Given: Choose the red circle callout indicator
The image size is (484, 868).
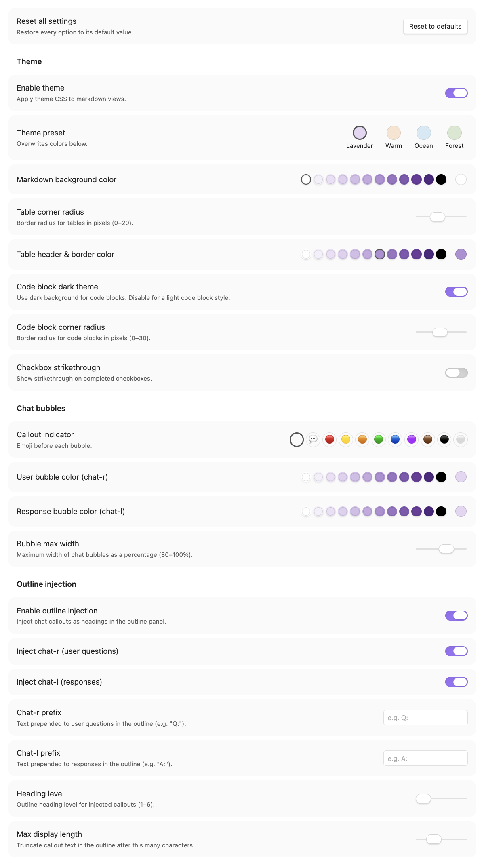Looking at the screenshot, I should tap(330, 439).
